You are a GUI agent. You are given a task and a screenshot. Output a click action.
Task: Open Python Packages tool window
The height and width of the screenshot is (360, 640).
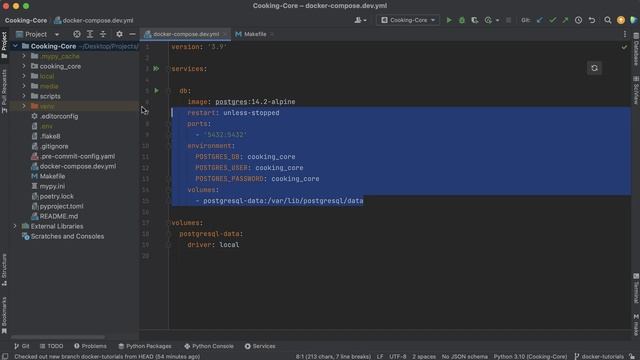[x=145, y=346]
